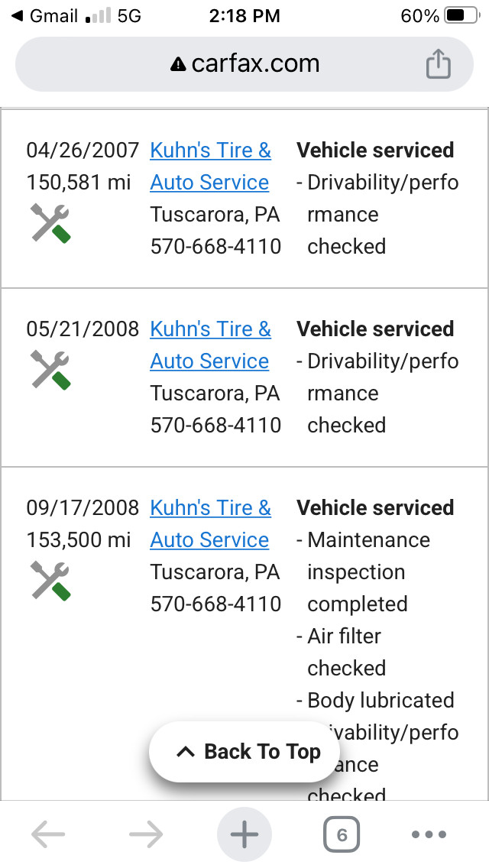Tap the share icon in address bar
This screenshot has width=489, height=868.
[438, 63]
